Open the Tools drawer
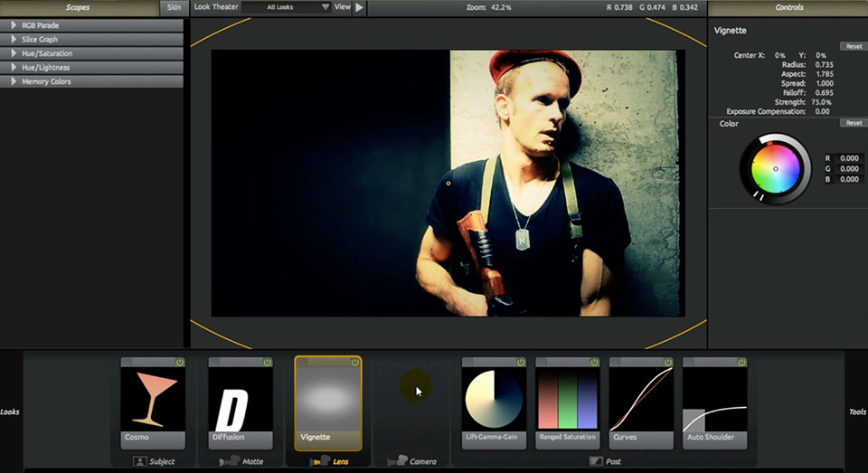This screenshot has height=473, width=868. (857, 412)
